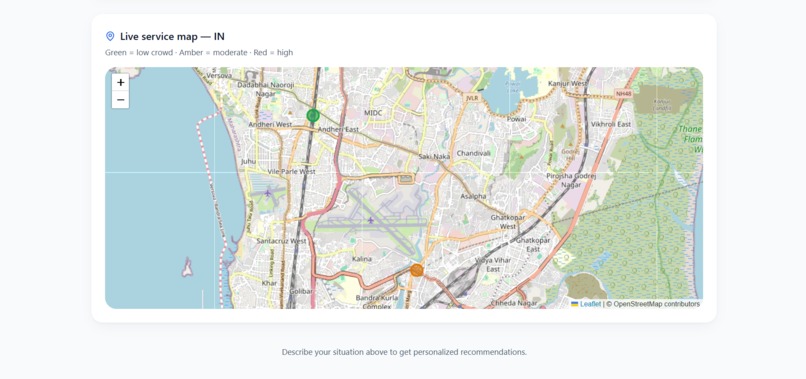Click the 'Dadabhai Naoroji Nagar' map label
This screenshot has width=806, height=379.
pos(266,89)
